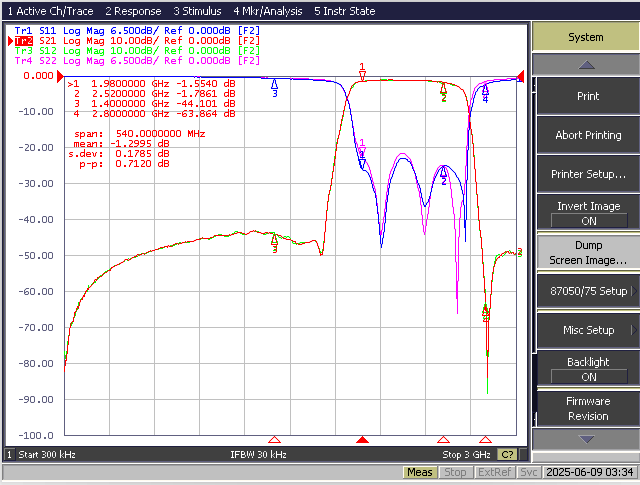Screen dimensions: 640x485
Task: Click blue marker 3 on the S11 trace
Action: (x=275, y=88)
